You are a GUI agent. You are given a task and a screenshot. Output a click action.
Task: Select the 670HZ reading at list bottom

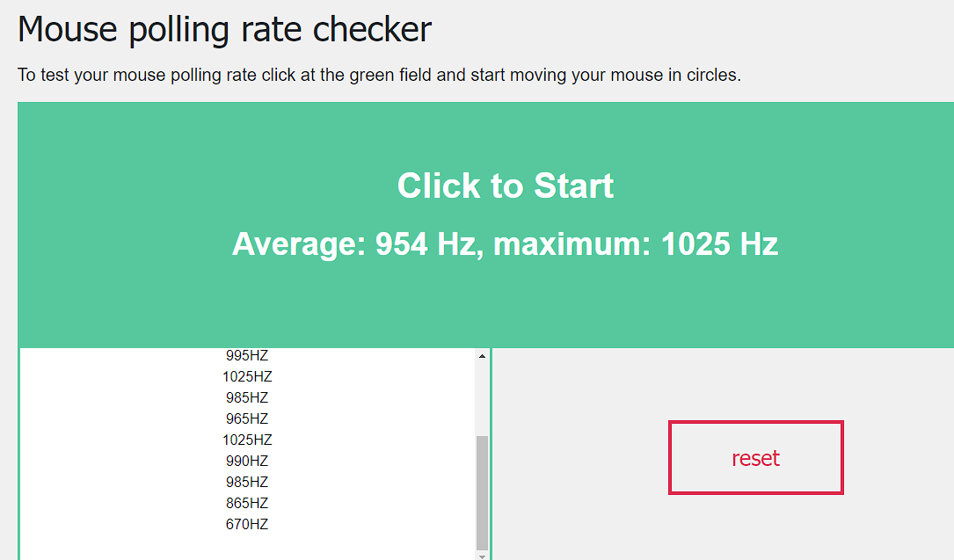tap(247, 524)
